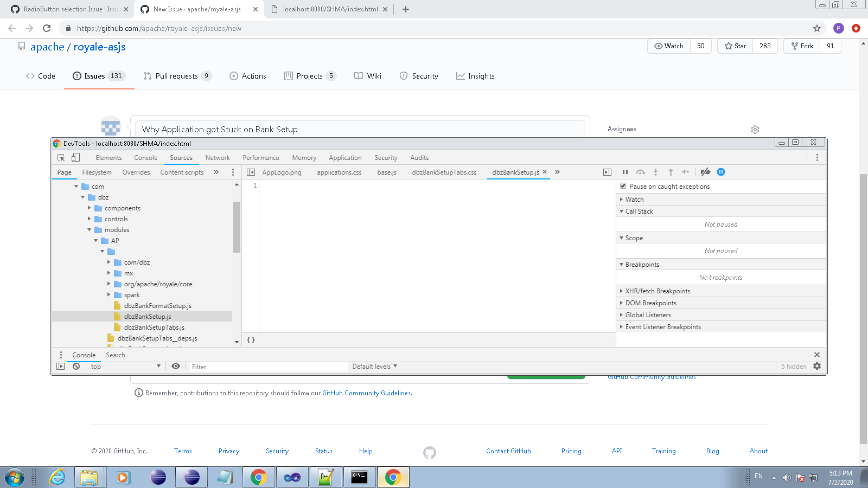
Task: Expand the components folder
Action: (x=90, y=208)
